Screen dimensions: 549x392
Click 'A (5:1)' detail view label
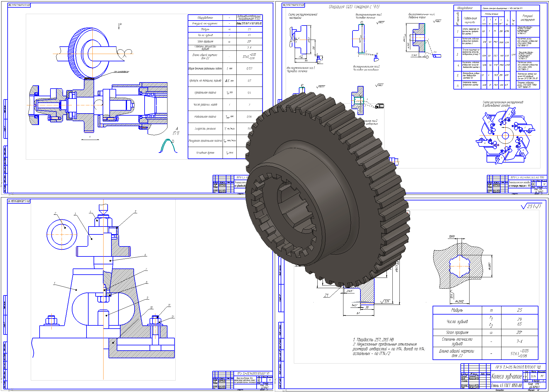pyautogui.click(x=176, y=131)
